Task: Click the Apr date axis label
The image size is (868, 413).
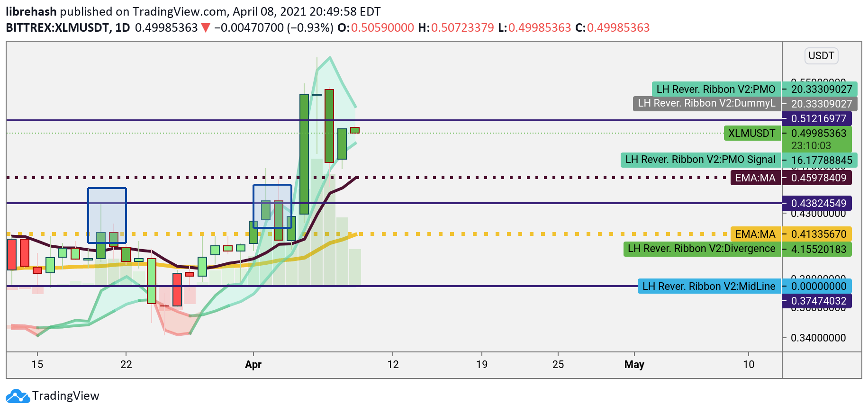Action: [253, 364]
